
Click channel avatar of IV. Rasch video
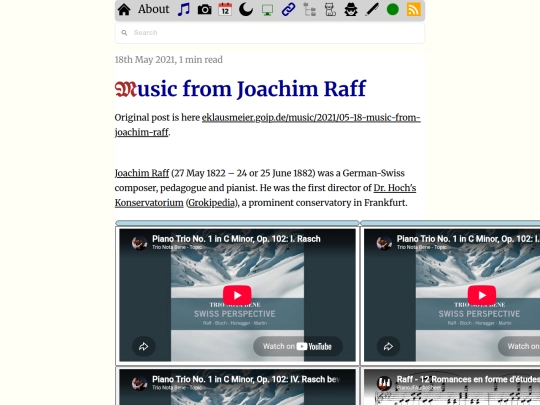139,383
